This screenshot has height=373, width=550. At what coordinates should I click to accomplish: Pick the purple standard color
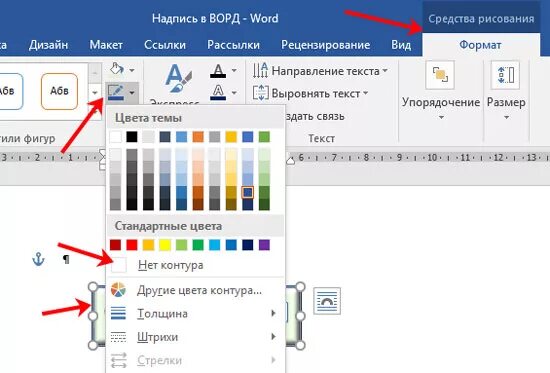pos(264,245)
